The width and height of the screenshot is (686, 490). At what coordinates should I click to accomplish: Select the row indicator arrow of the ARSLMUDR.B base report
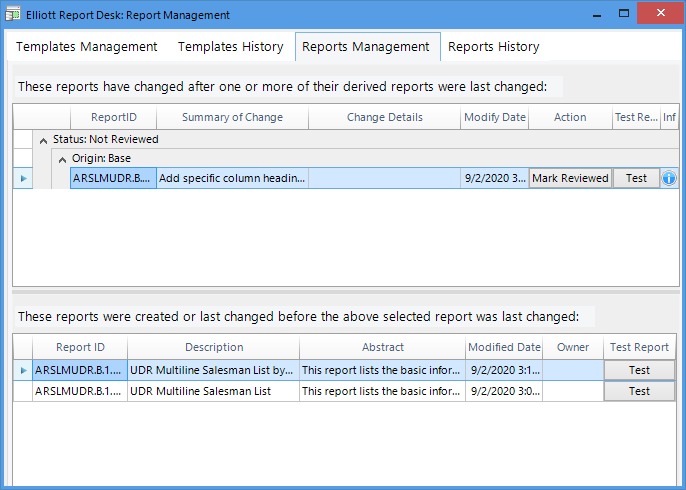point(23,178)
